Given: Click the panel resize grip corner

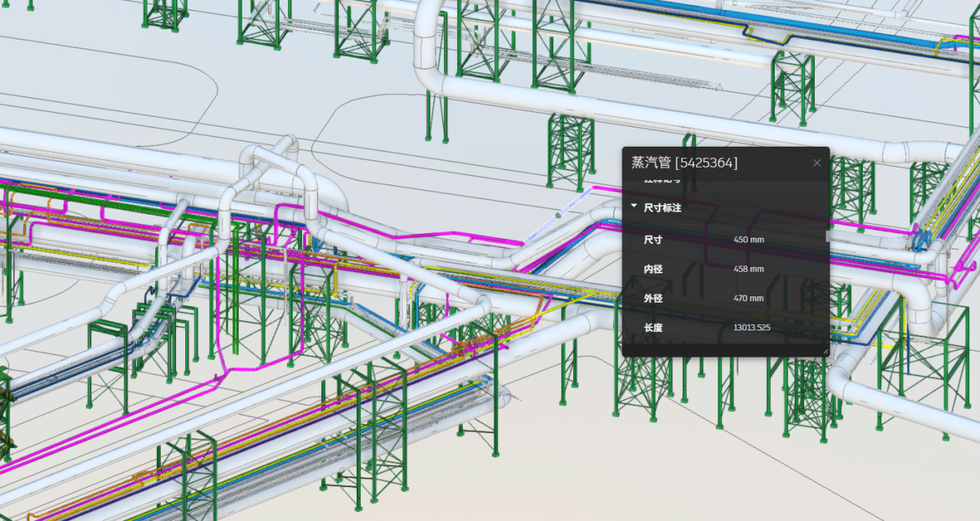Looking at the screenshot, I should click(826, 352).
